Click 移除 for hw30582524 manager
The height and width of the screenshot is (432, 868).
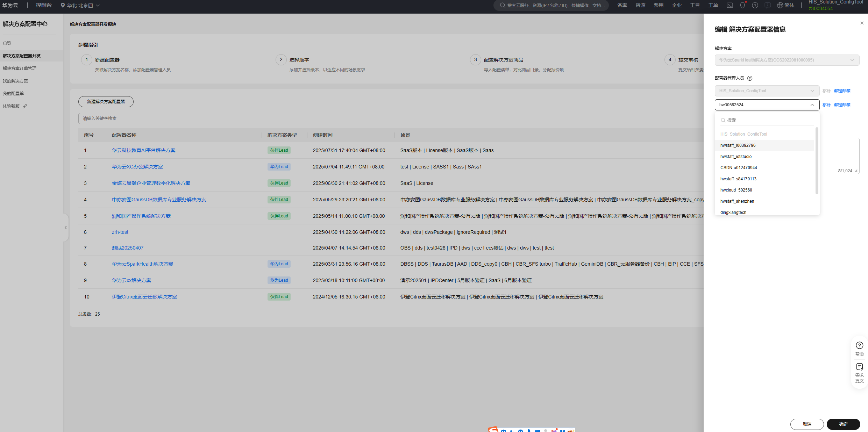pos(826,105)
